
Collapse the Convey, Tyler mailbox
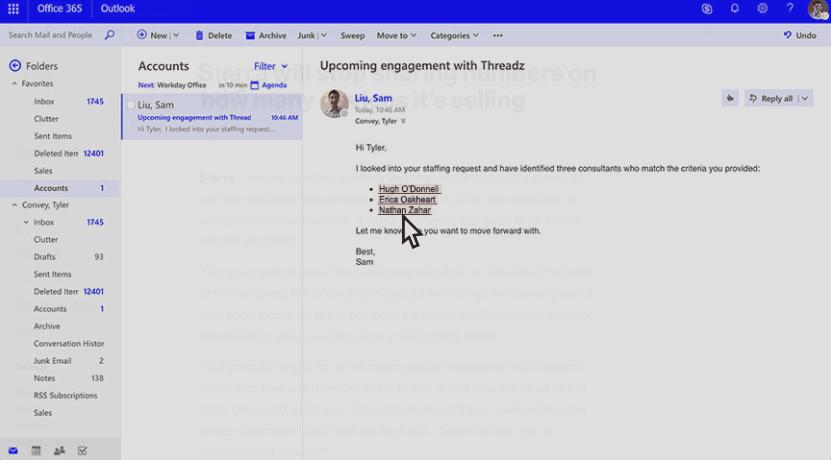pos(14,205)
